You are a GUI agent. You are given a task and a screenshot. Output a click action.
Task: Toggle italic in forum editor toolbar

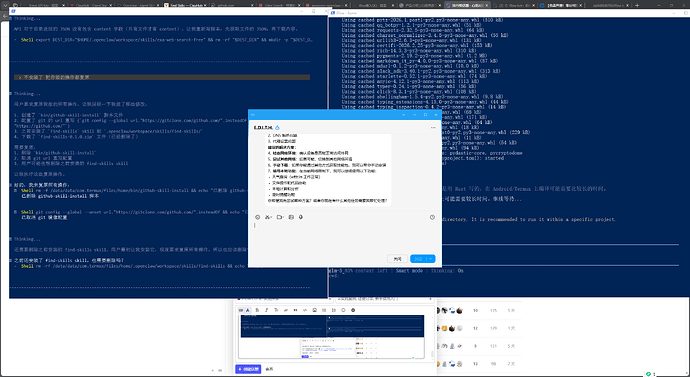tap(267, 310)
